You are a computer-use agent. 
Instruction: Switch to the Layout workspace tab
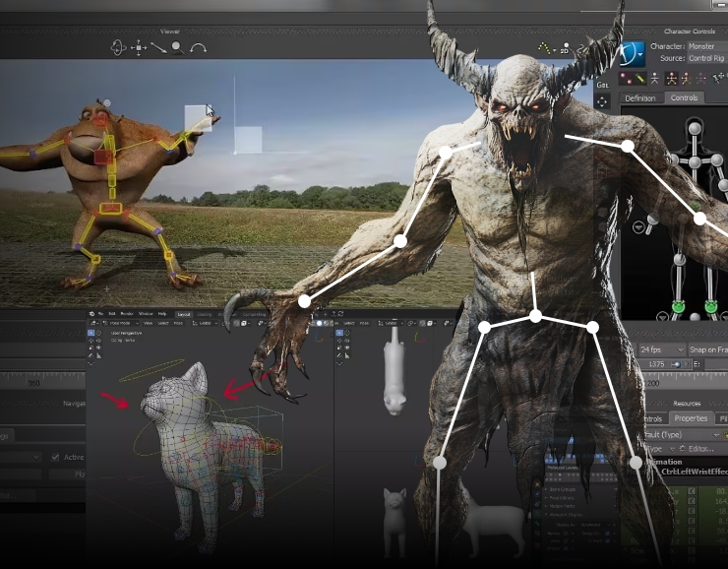tap(184, 314)
